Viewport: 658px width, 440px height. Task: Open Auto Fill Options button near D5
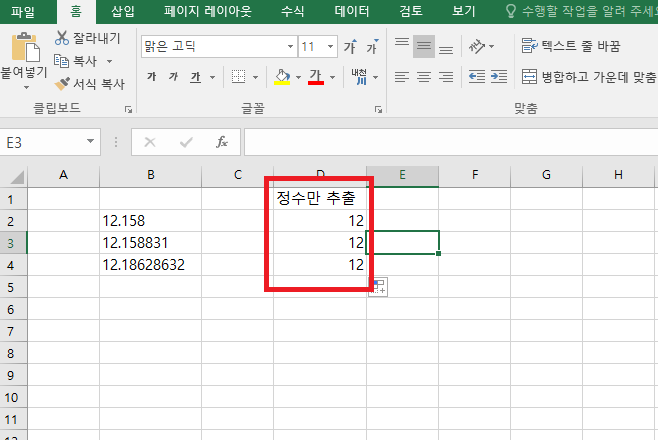[378, 287]
